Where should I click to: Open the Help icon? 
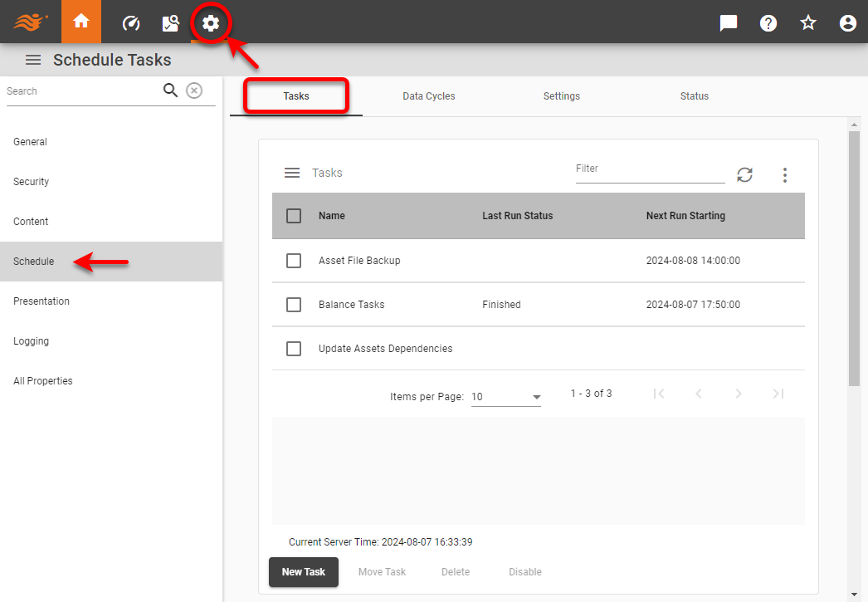(768, 22)
